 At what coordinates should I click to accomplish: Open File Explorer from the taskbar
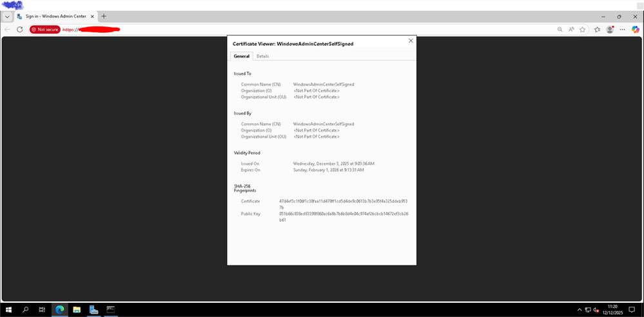(77, 310)
